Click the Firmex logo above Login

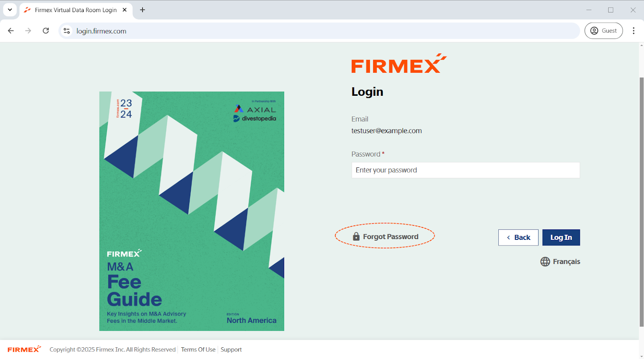coord(399,64)
